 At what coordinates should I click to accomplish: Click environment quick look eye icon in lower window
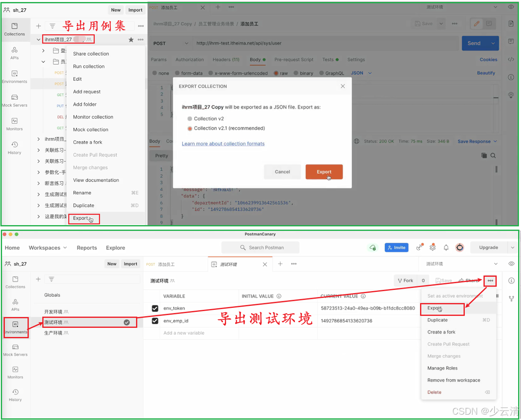coord(511,264)
